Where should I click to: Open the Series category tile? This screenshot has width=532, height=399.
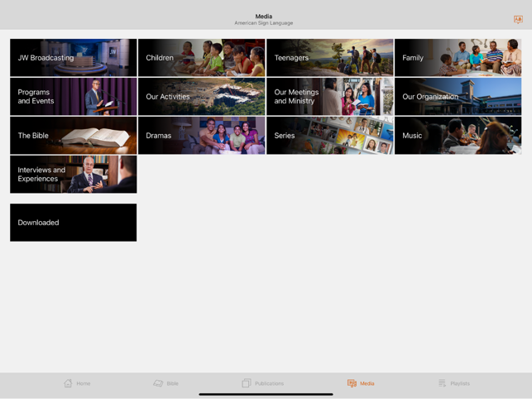(x=330, y=135)
